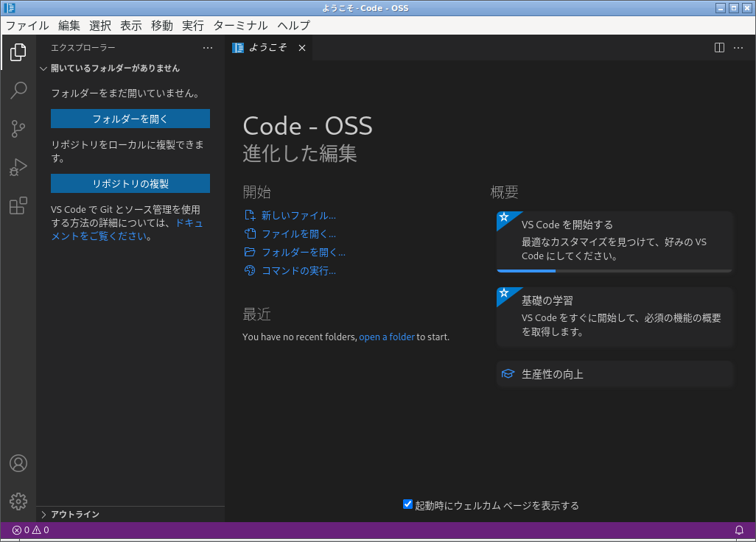
Task: Open the 移動 menu
Action: 162,26
